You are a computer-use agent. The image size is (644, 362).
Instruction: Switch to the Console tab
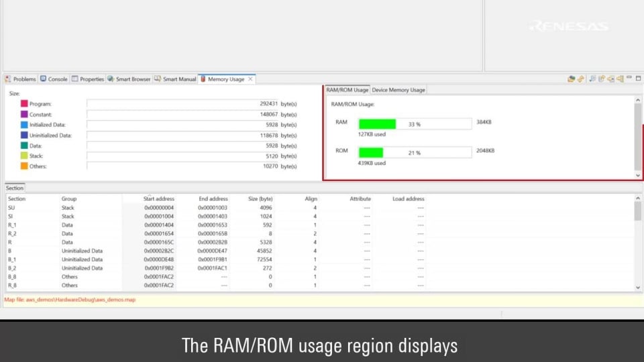(x=54, y=79)
